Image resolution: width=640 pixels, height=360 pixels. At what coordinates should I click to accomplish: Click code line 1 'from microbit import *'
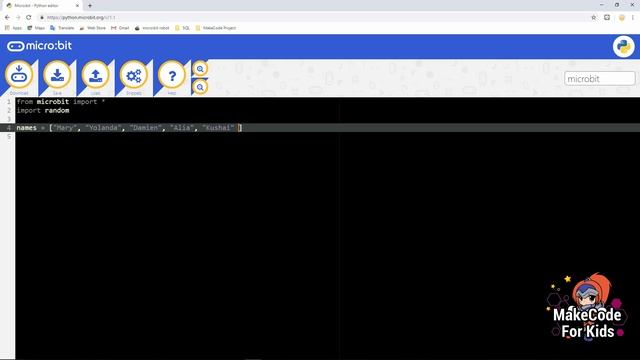(61, 102)
